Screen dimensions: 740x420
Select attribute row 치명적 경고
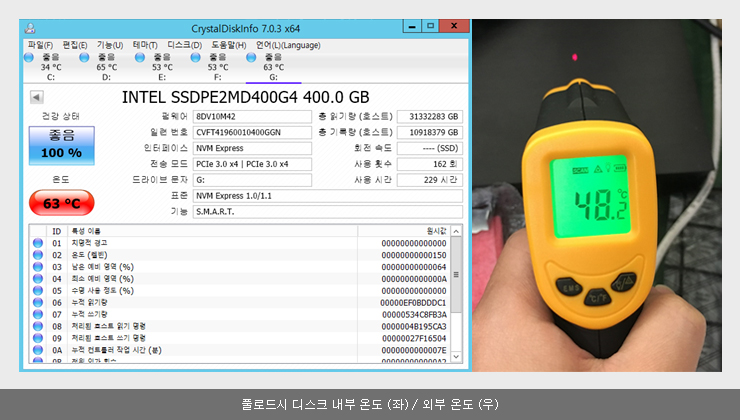click(240, 243)
